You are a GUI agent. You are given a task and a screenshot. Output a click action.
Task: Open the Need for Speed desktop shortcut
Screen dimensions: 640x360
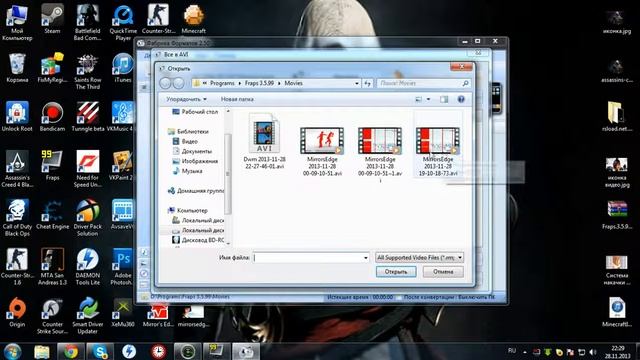click(x=88, y=169)
